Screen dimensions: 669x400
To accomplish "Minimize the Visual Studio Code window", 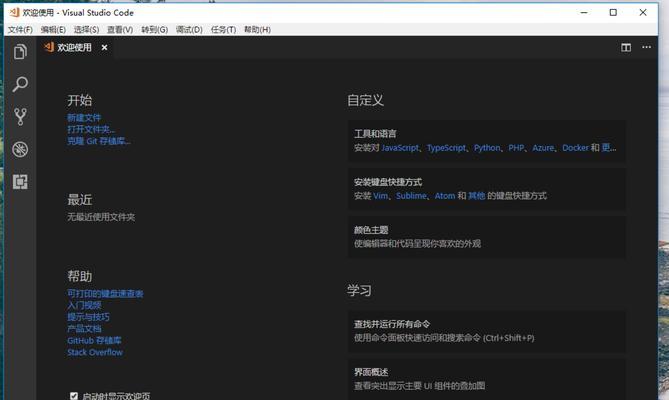I will (x=584, y=13).
